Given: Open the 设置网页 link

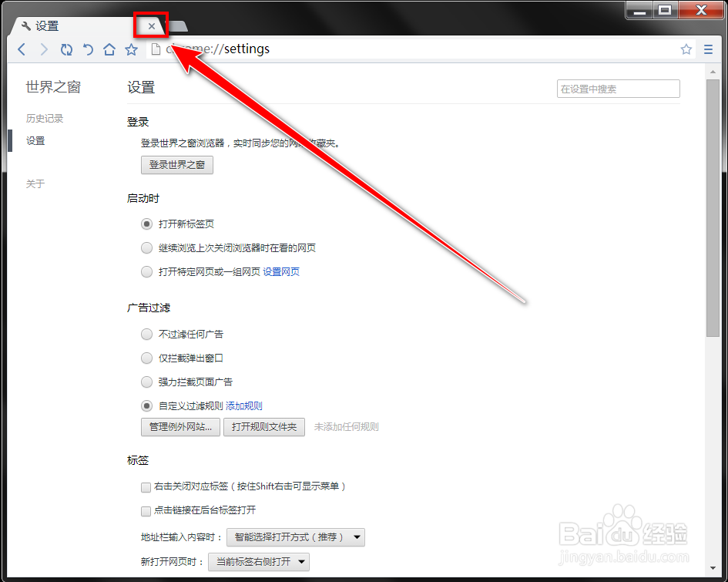Looking at the screenshot, I should point(281,271).
